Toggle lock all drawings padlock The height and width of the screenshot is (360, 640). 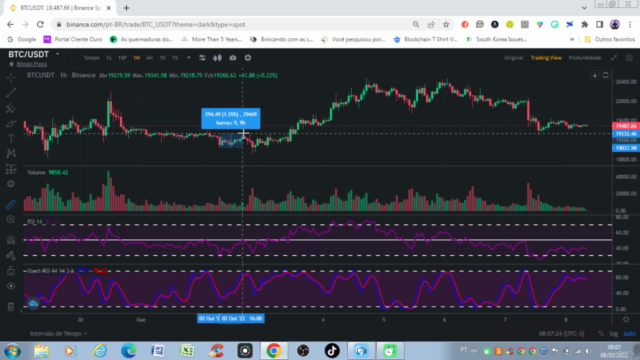coord(11,271)
